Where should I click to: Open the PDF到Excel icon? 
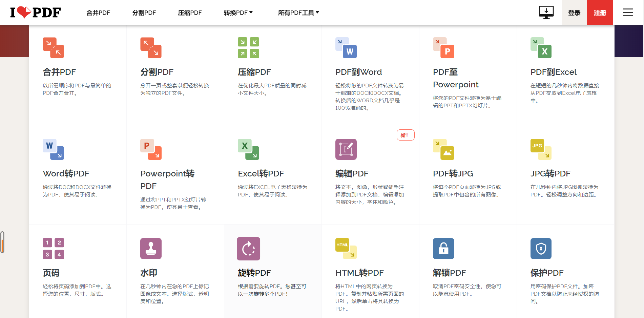pyautogui.click(x=541, y=48)
